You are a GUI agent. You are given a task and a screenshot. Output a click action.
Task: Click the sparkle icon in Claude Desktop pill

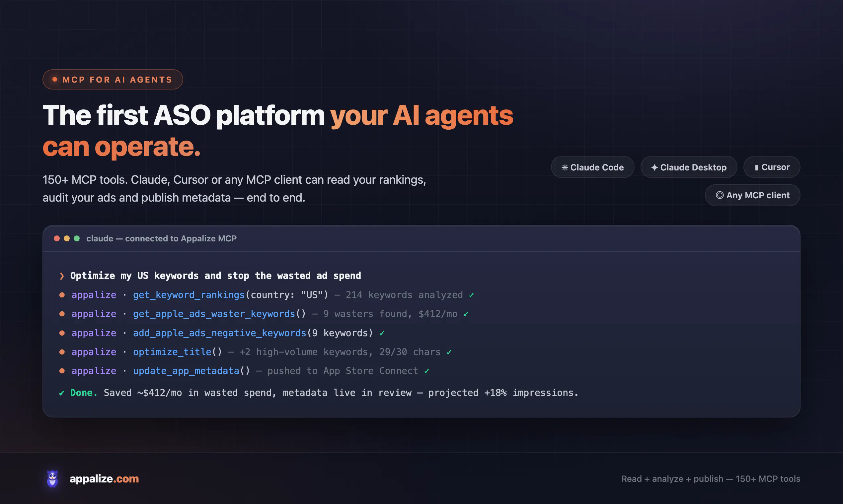(654, 167)
